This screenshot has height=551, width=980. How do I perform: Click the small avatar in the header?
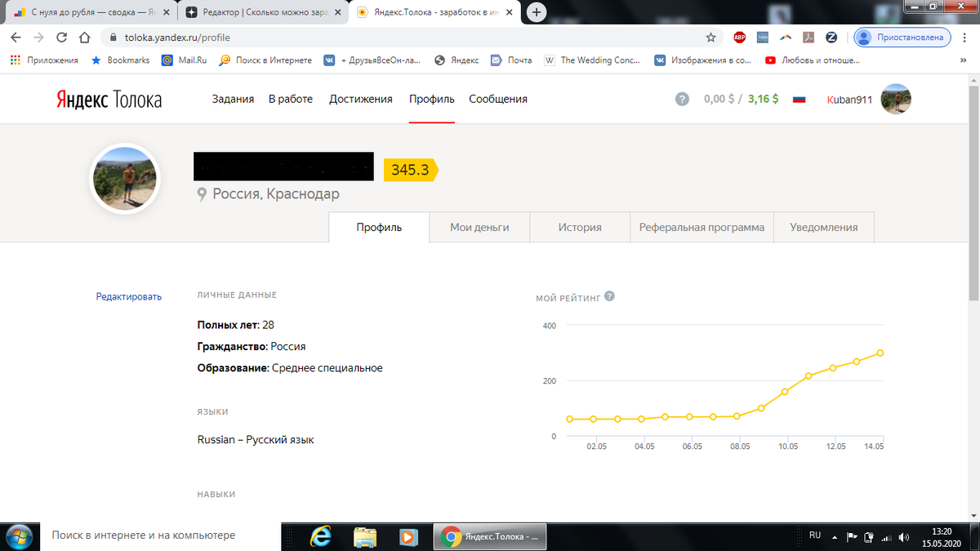click(897, 99)
